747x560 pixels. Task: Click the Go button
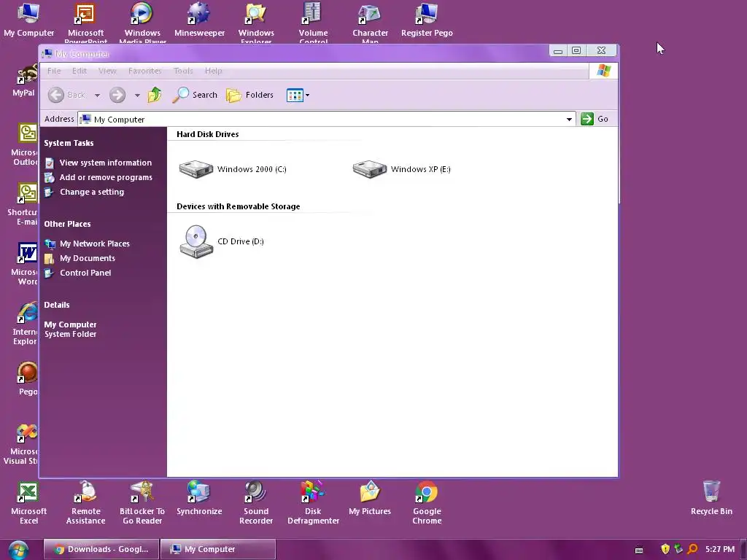[x=595, y=119]
